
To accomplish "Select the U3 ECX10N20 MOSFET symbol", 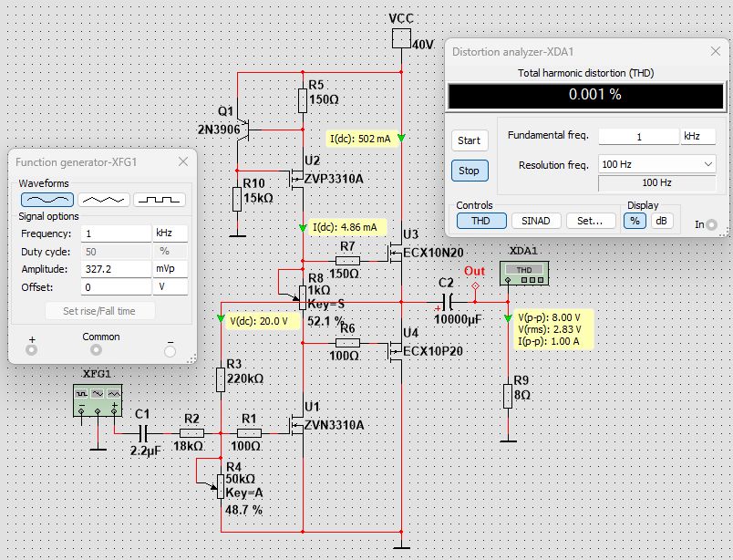I will (x=396, y=253).
